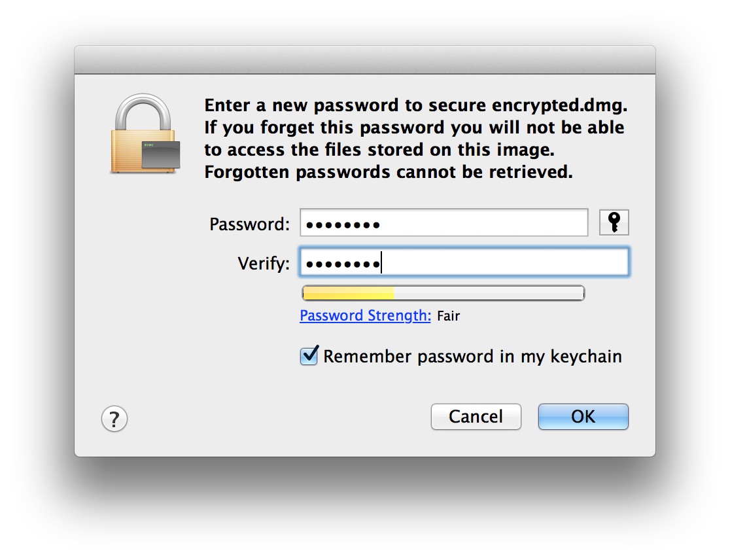
Task: Click the empty portion of strength bar
Action: tap(489, 293)
